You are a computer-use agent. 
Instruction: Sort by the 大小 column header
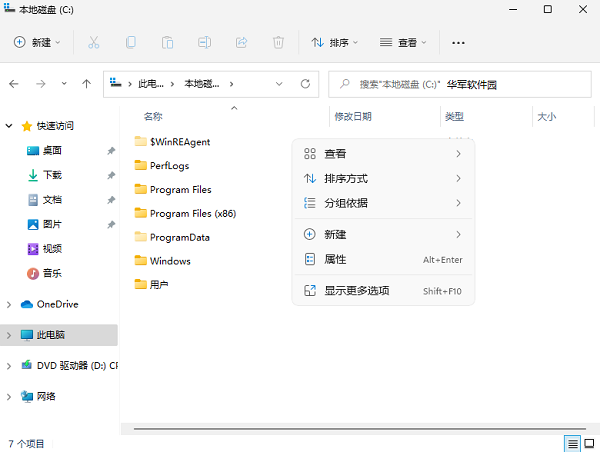tap(546, 116)
